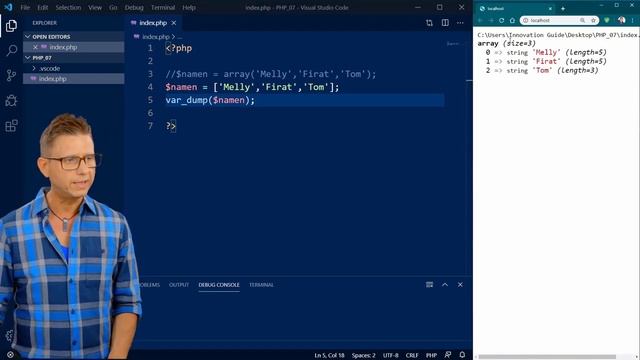Toggle panel layout icon in bottom panel
Viewport: 640px width, 360px height.
[x=429, y=284]
